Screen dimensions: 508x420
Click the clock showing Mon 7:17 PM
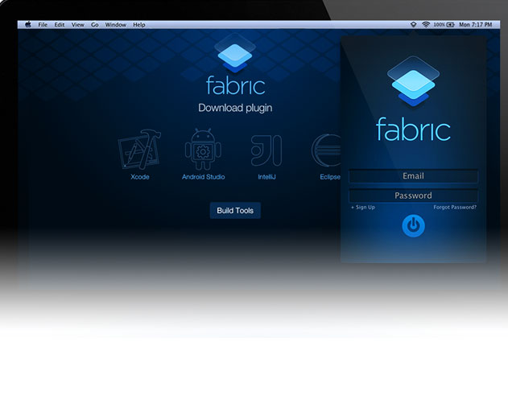click(x=475, y=25)
